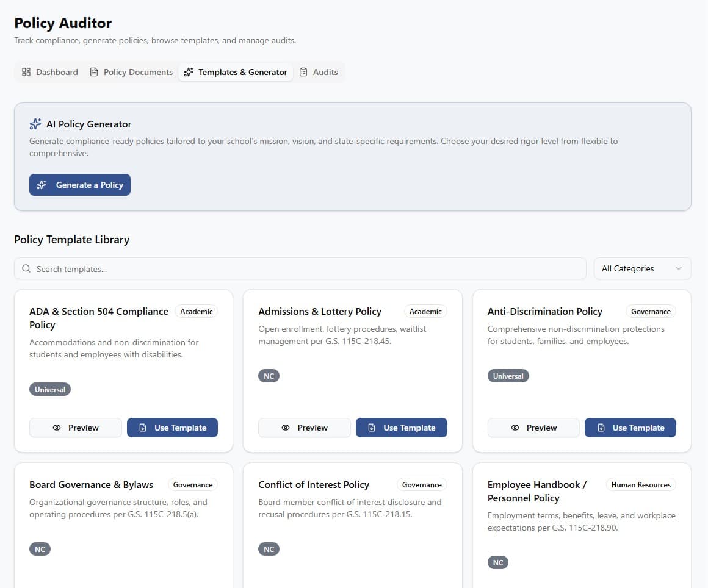Click Governance tag on Conflict of Interest card
The height and width of the screenshot is (588, 708).
(x=422, y=485)
